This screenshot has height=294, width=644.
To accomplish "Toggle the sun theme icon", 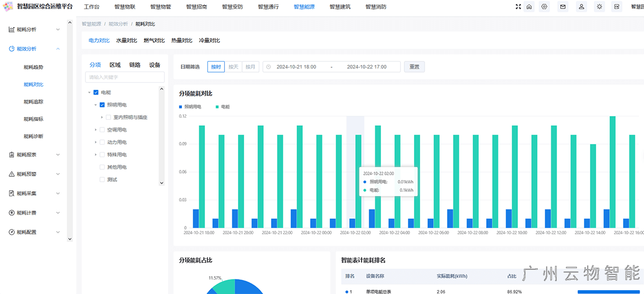I will pyautogui.click(x=599, y=7).
